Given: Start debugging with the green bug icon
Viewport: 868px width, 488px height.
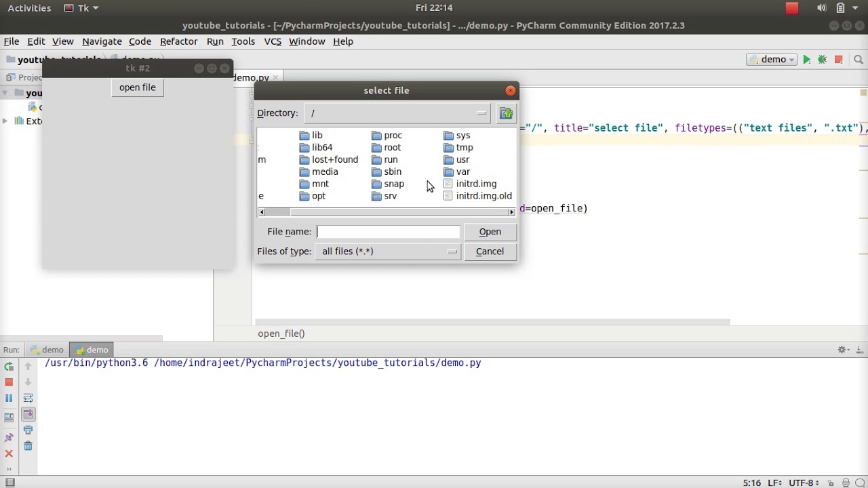Looking at the screenshot, I should 823,60.
